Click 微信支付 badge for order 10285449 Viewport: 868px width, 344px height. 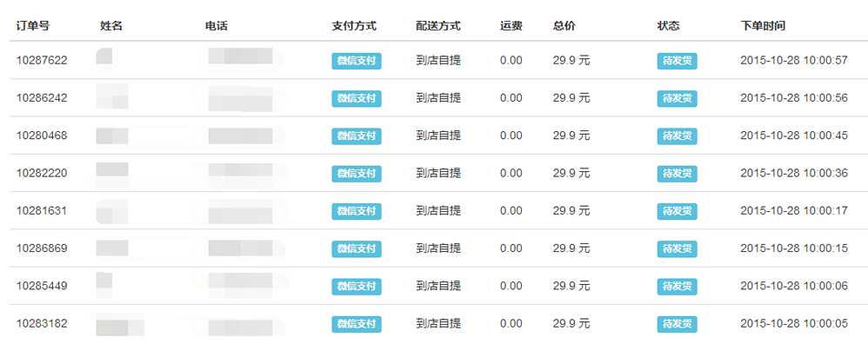point(357,287)
